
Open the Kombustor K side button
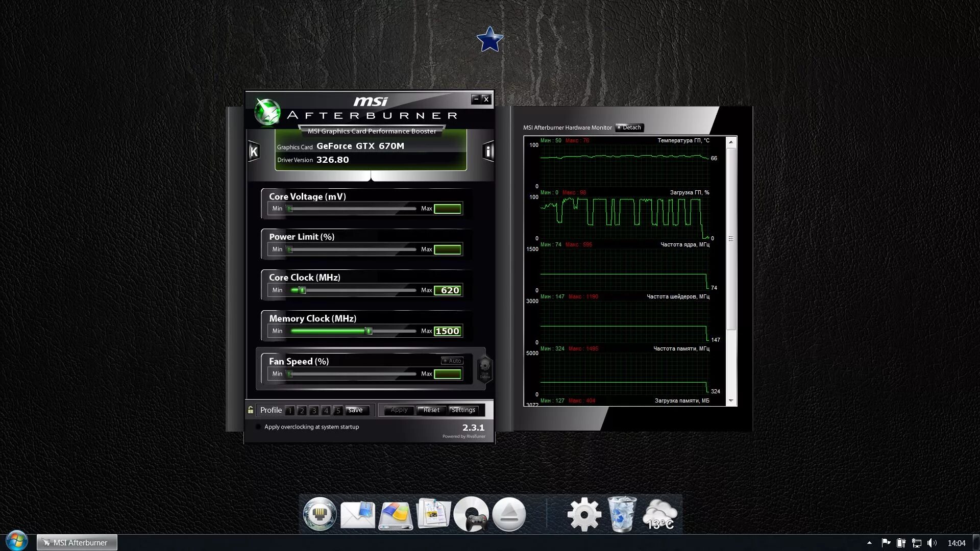point(254,152)
